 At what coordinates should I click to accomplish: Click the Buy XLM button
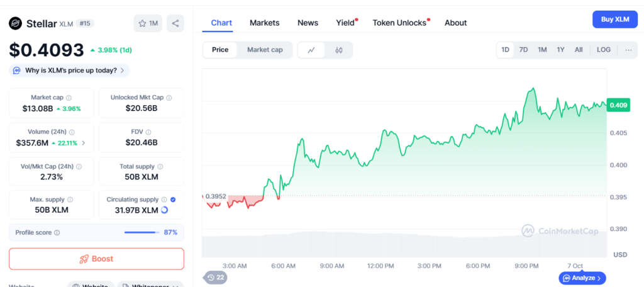click(x=614, y=20)
